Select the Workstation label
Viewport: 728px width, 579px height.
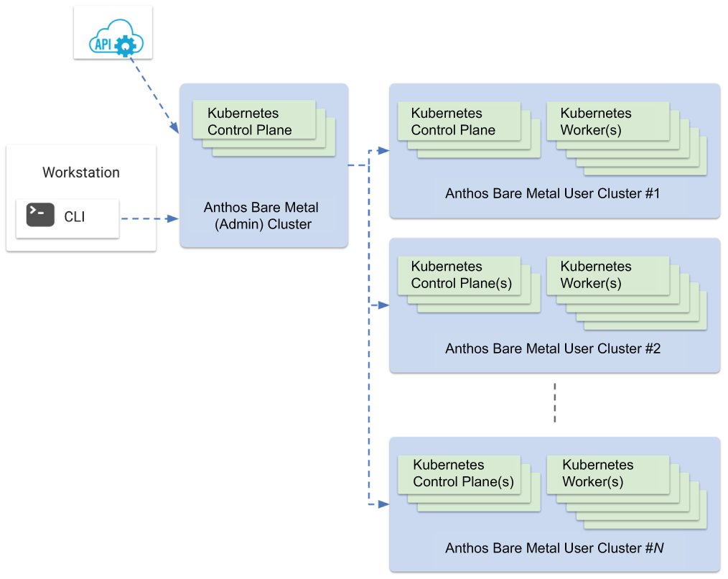(81, 172)
